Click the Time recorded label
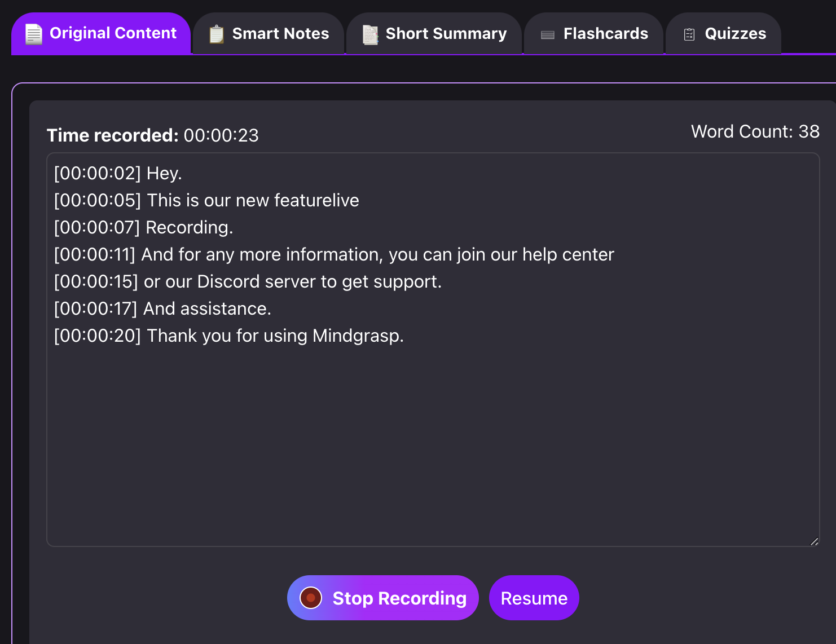Screen dimensions: 836x644 [x=112, y=135]
